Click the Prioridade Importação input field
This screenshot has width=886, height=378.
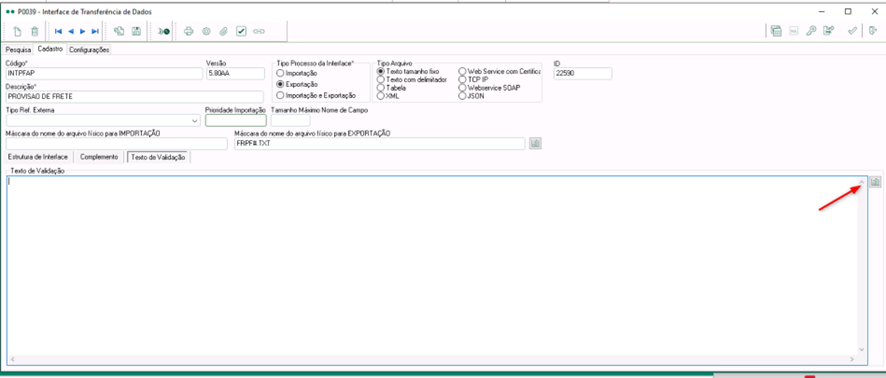(236, 120)
